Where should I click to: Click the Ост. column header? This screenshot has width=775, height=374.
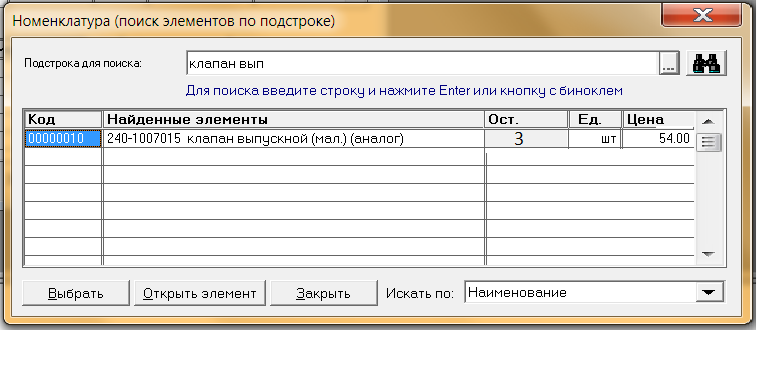click(526, 120)
